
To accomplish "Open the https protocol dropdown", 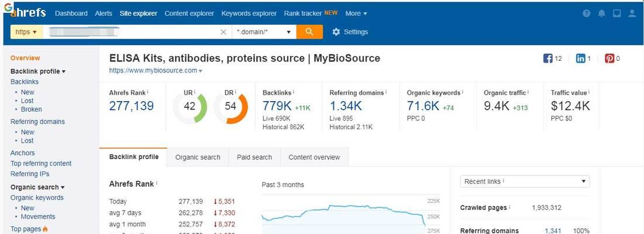I will click(x=26, y=32).
